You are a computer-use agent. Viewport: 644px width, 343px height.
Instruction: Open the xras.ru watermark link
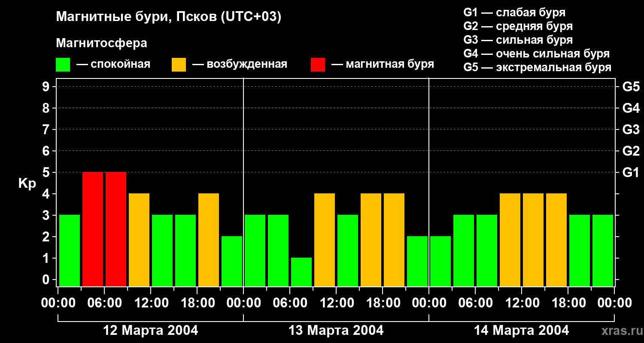[x=619, y=331]
